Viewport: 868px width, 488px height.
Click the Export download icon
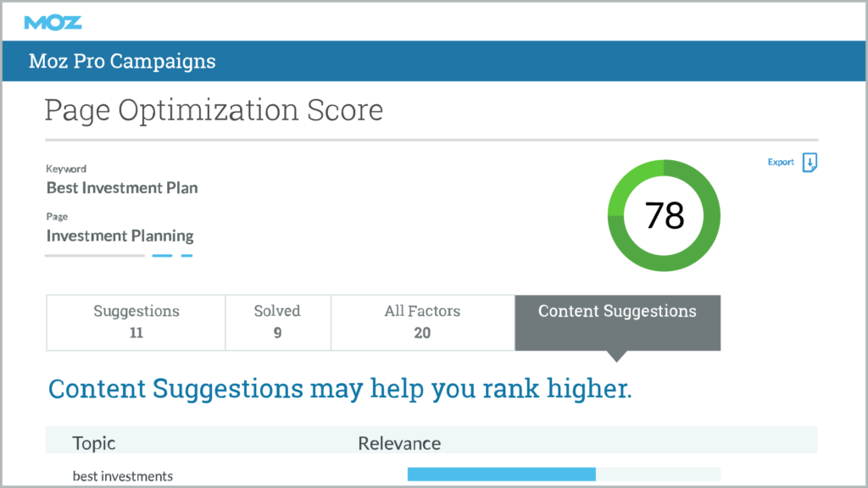point(810,162)
